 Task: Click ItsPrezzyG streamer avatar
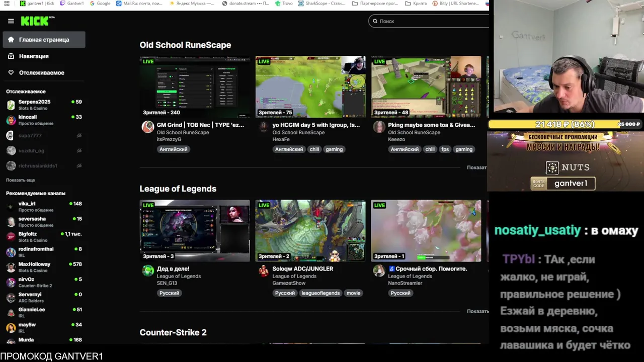(x=147, y=127)
